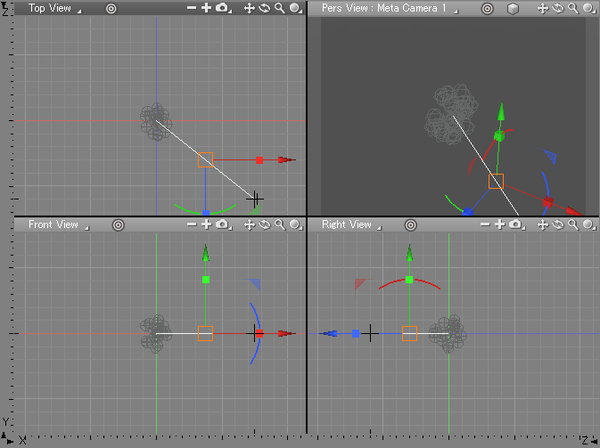This screenshot has width=600, height=448.
Task: Open the camera icon menu in Top View
Action: (x=223, y=8)
